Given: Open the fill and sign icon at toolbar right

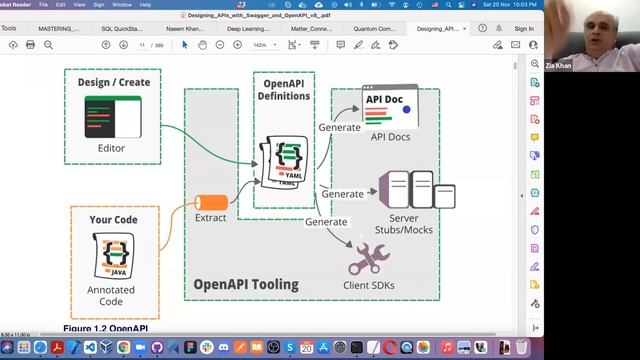Looking at the screenshot, I should click(498, 45).
